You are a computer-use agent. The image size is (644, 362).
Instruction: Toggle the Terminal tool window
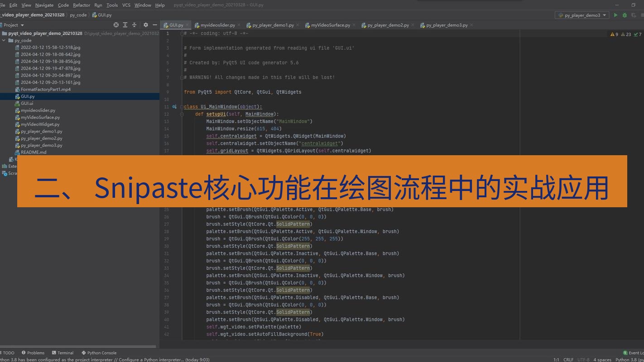(62, 352)
